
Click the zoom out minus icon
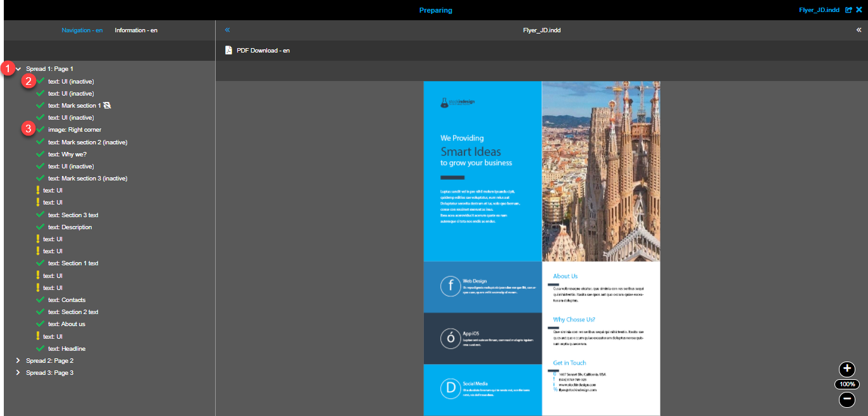coord(847,400)
